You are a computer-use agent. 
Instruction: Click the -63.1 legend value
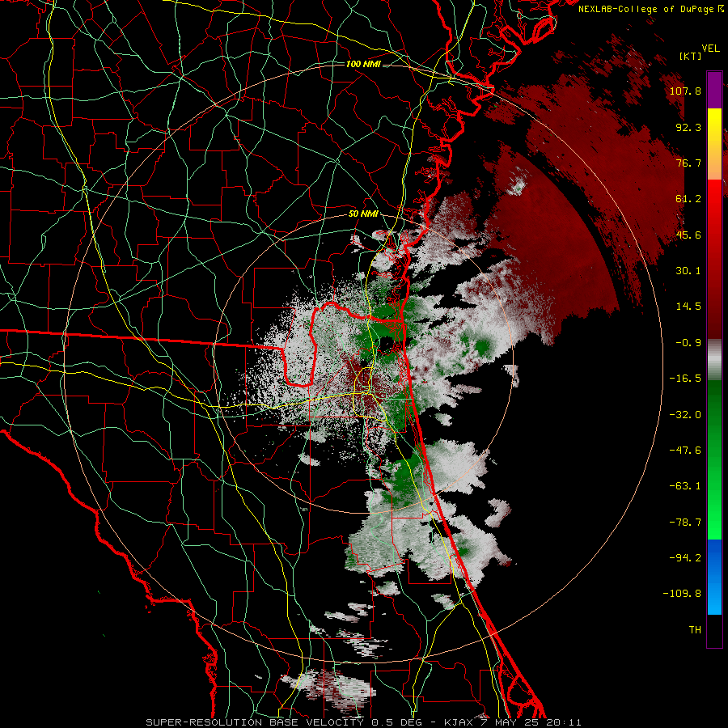tap(685, 486)
